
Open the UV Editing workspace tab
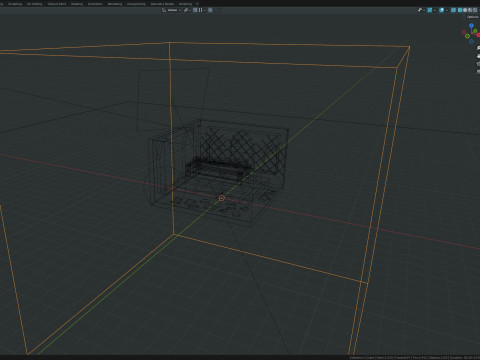[x=34, y=4]
